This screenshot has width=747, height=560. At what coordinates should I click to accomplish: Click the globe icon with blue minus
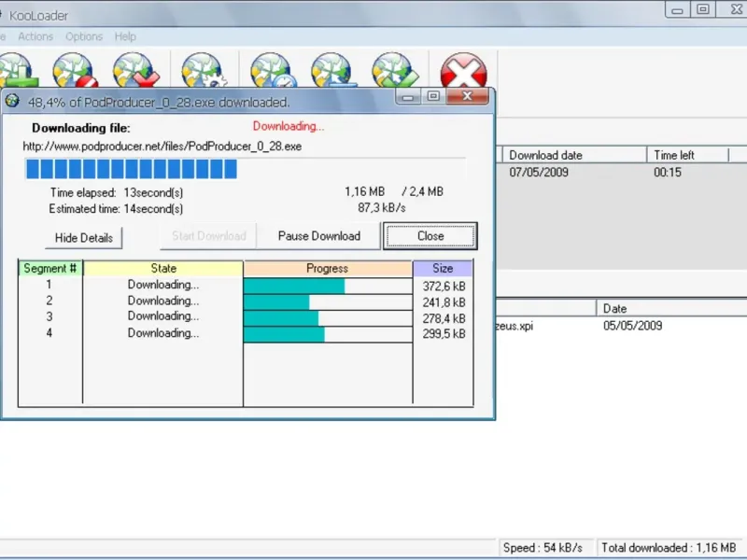pos(331,72)
